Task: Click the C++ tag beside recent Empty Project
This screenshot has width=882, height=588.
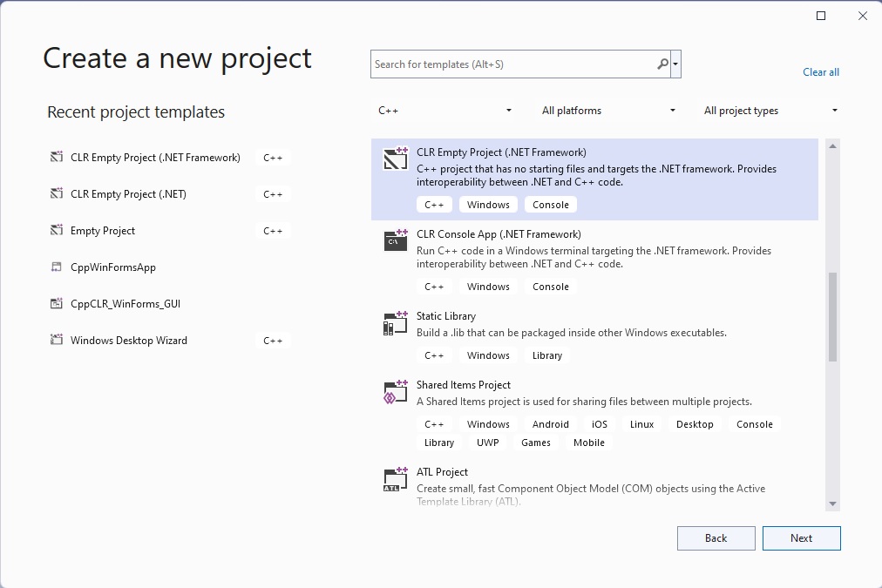Action: click(x=273, y=231)
